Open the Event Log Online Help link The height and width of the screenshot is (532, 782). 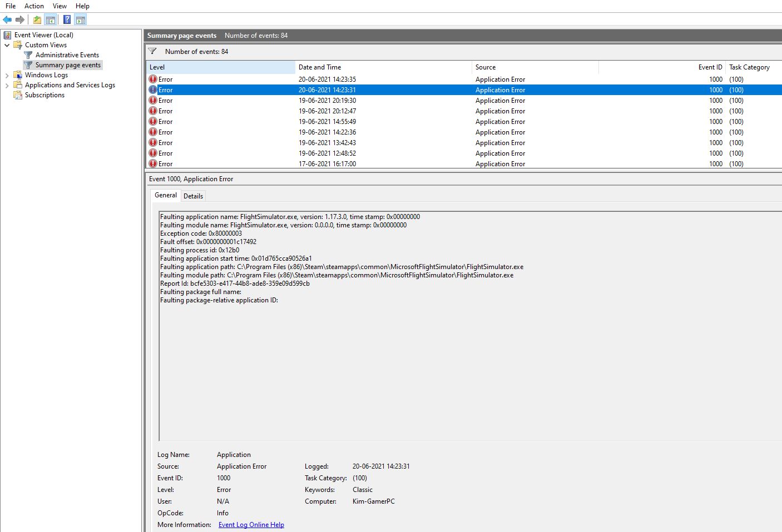tap(251, 525)
